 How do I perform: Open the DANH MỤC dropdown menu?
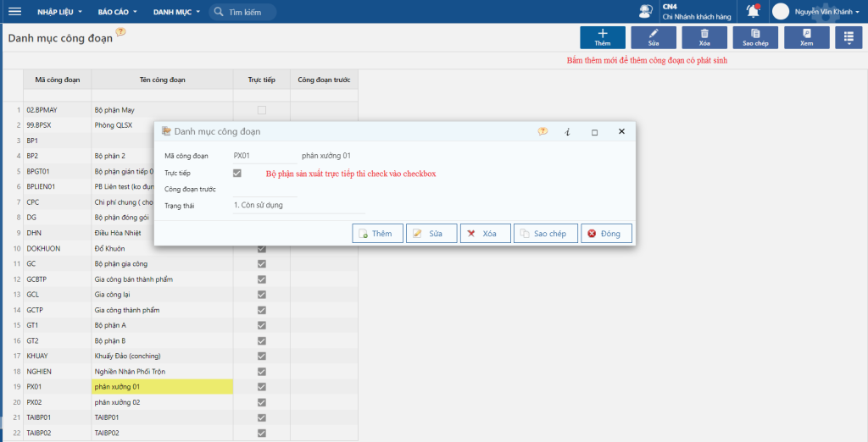coord(176,12)
